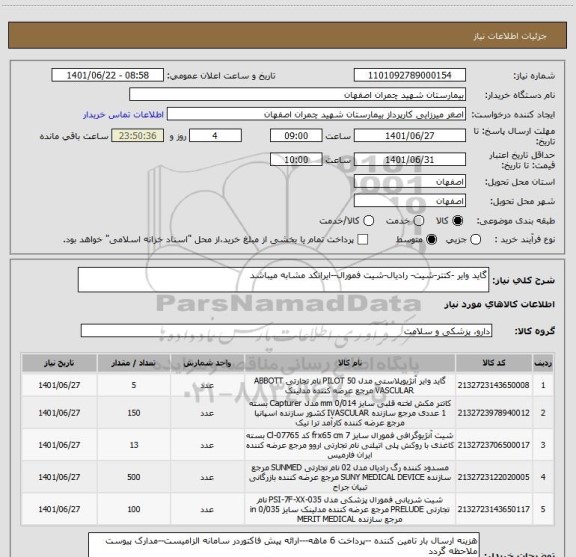The width and height of the screenshot is (576, 557).
Task: Click the PILOT 50 guide wire item name
Action: click(350, 385)
